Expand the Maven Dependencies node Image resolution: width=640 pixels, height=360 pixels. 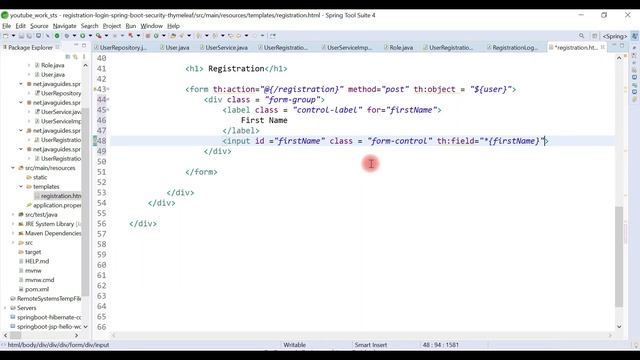tap(13, 233)
